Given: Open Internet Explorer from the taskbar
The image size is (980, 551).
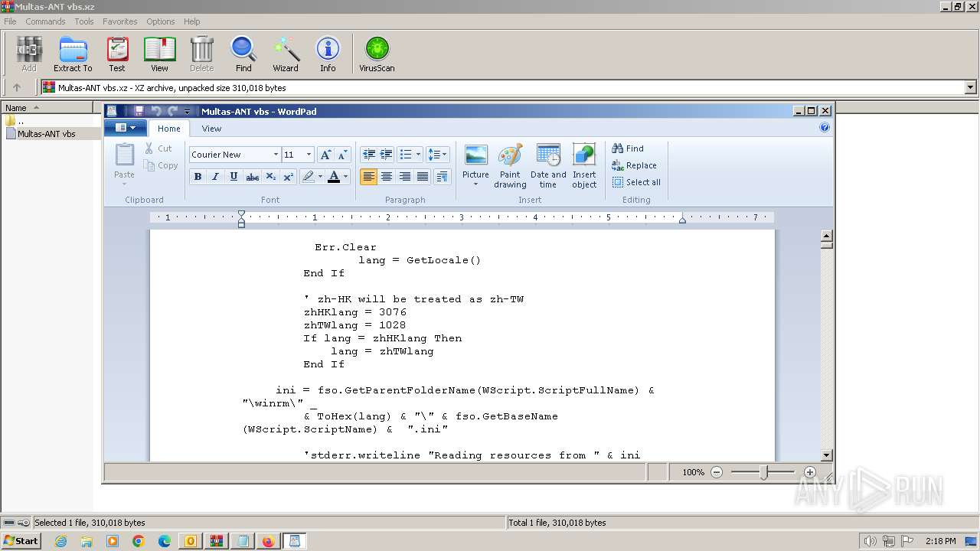Looking at the screenshot, I should (x=60, y=541).
